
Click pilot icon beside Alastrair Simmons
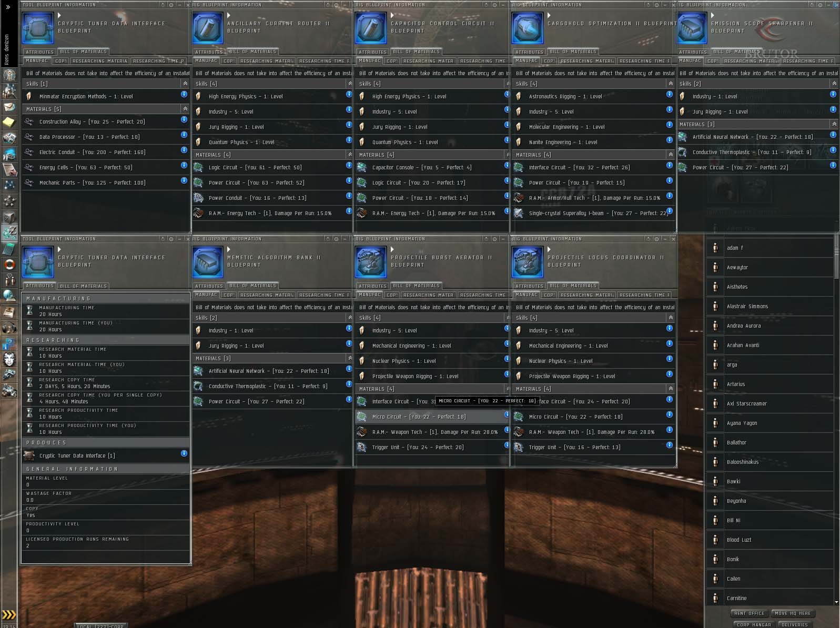point(715,306)
